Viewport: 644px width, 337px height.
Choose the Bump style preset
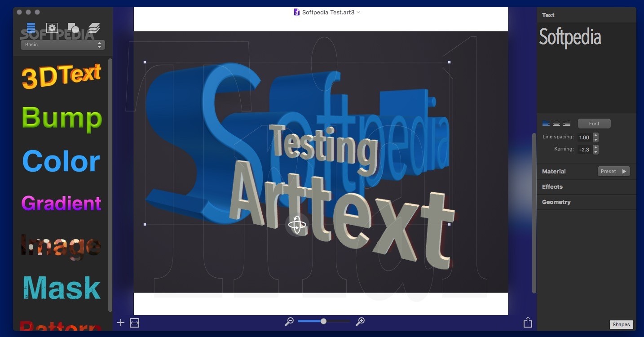click(62, 119)
